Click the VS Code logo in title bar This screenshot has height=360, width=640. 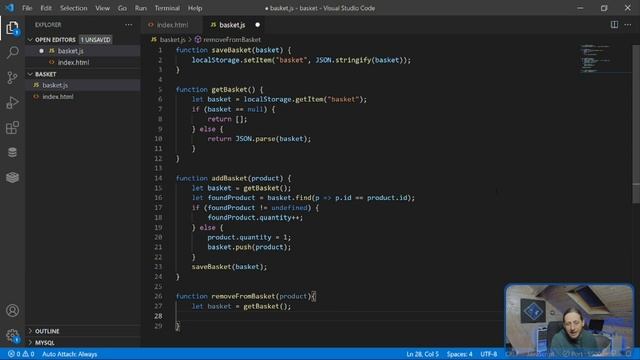[10, 8]
